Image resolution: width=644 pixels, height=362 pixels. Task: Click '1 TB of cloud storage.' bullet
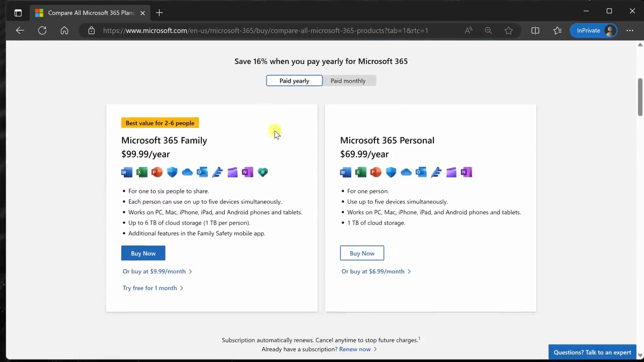376,223
